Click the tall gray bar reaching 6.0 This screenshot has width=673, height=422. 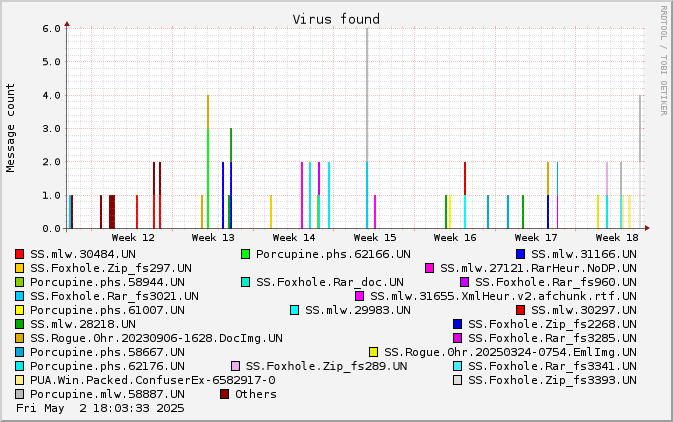(367, 95)
